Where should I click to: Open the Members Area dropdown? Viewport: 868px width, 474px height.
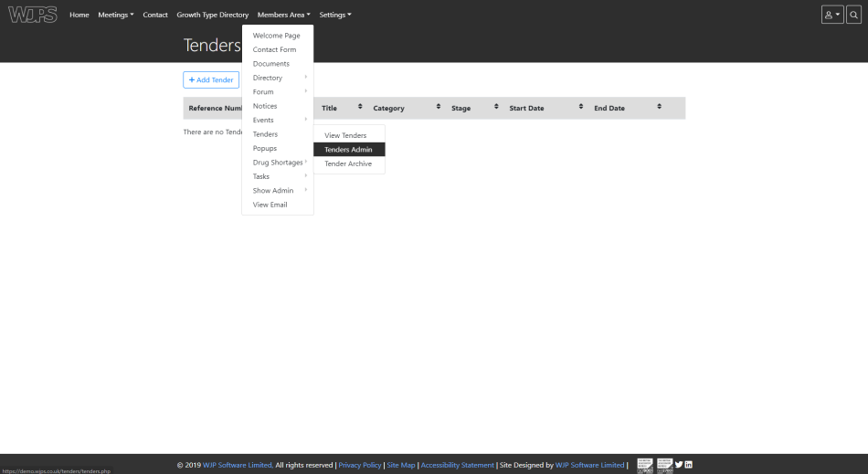(283, 15)
